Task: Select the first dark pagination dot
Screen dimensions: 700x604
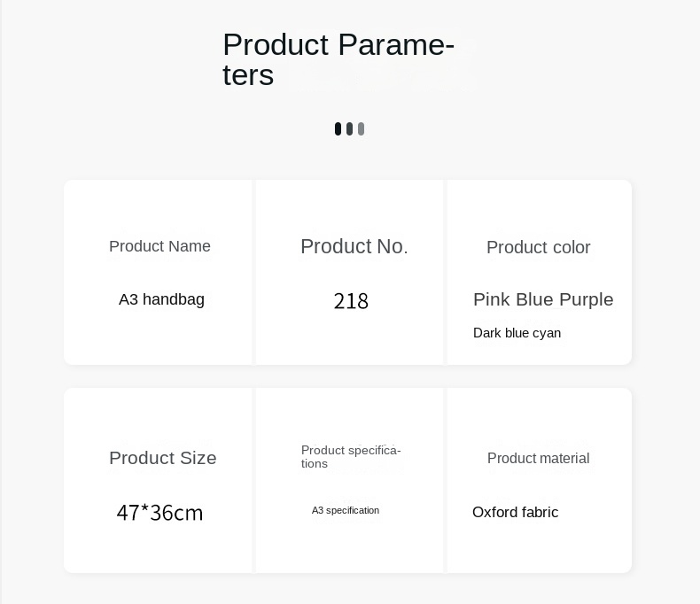Action: (x=338, y=129)
